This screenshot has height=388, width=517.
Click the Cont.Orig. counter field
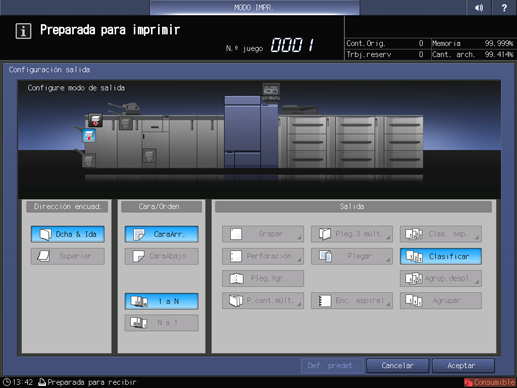point(387,43)
